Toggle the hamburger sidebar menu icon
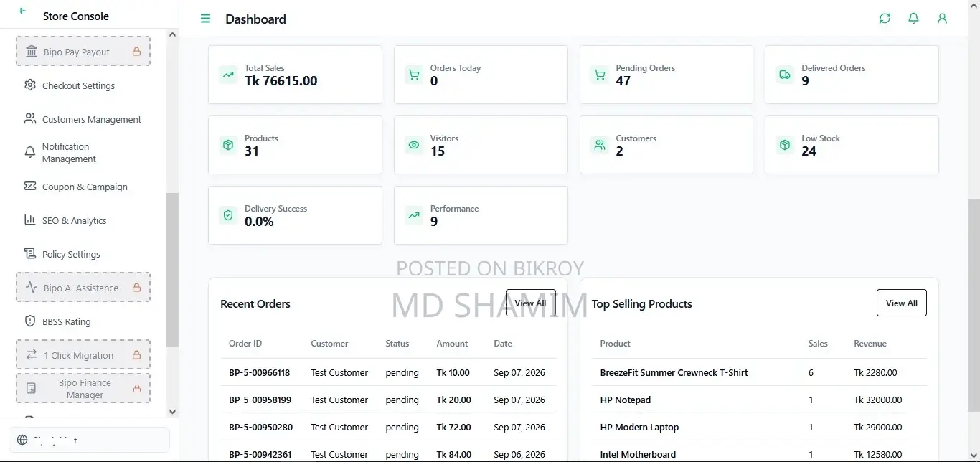Screen dimensions: 980x462 point(206,19)
